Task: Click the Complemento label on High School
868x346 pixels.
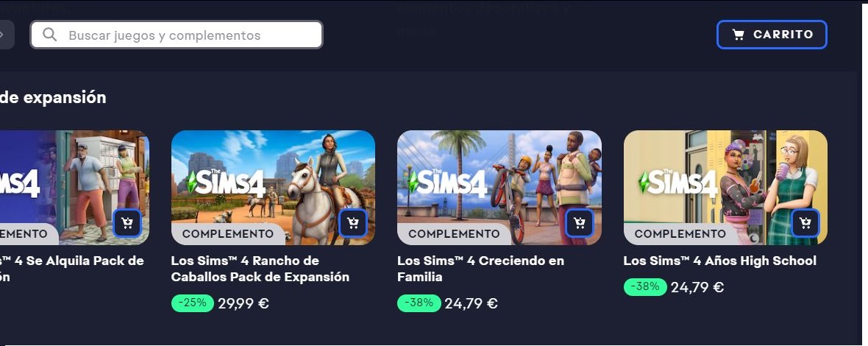Action: coord(680,233)
